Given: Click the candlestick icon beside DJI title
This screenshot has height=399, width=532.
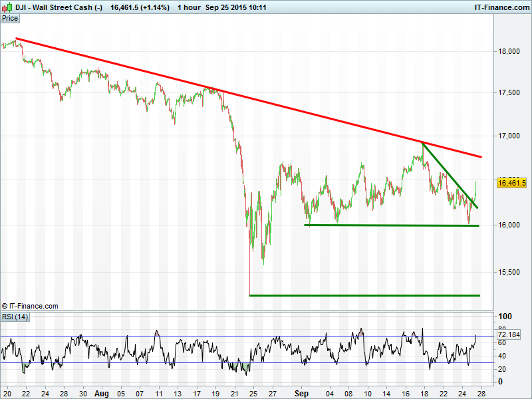Looking at the screenshot, I should (7, 7).
